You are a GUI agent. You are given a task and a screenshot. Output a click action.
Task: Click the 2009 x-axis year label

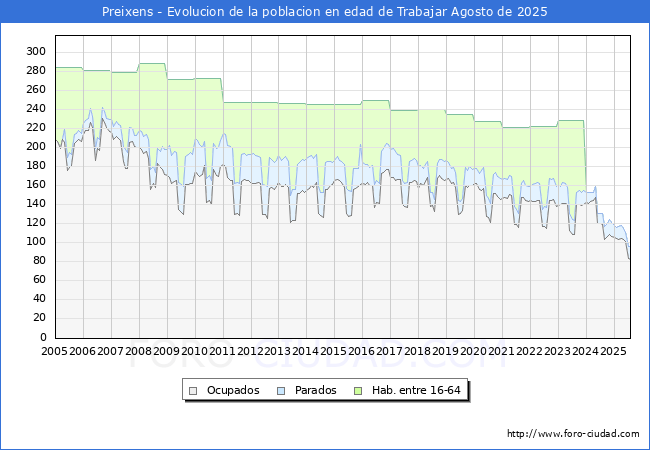pyautogui.click(x=166, y=351)
